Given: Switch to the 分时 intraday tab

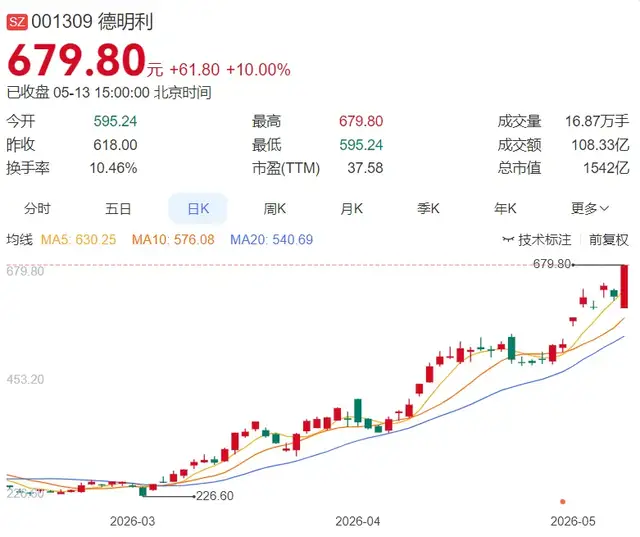Looking at the screenshot, I should 37,209.
